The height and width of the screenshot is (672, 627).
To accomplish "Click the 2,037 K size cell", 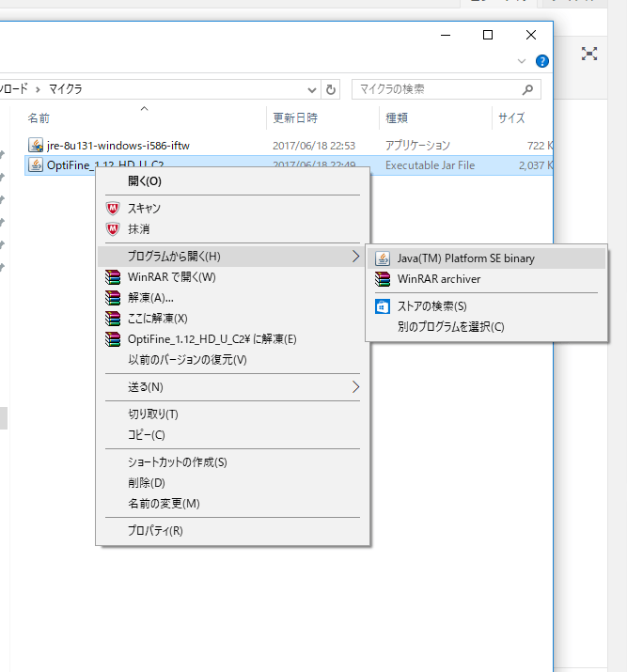I will pos(535,165).
